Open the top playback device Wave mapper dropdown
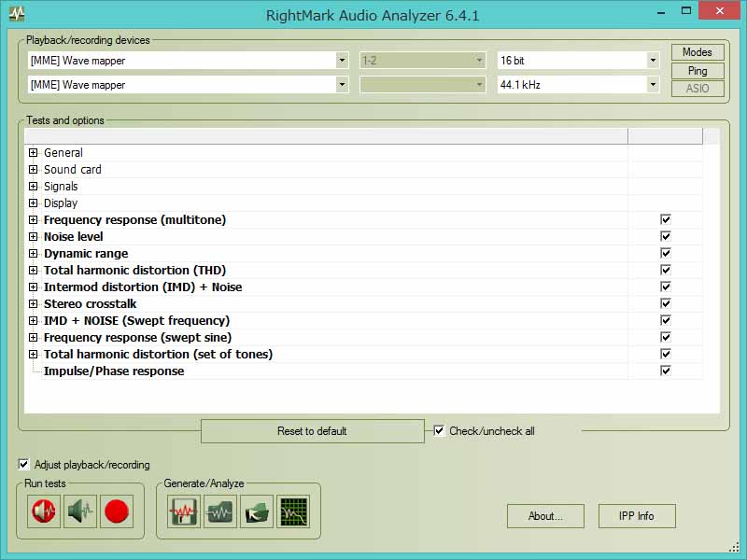Screen dimensions: 747x560 pyautogui.click(x=342, y=61)
